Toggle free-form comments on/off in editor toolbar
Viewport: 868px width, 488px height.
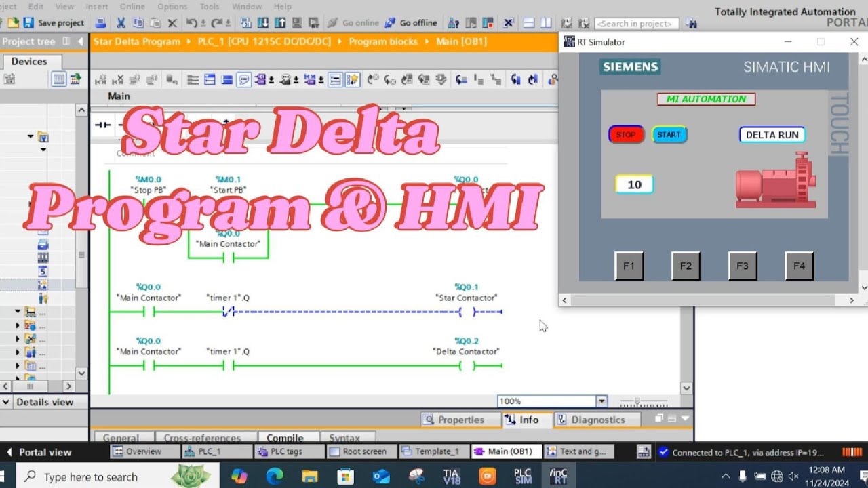(244, 80)
